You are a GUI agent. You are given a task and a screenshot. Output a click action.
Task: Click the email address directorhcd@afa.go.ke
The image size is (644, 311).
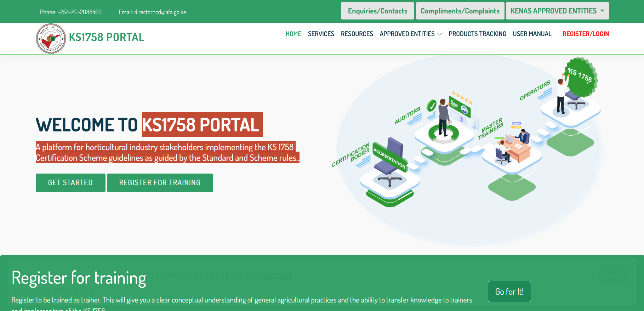pos(160,12)
